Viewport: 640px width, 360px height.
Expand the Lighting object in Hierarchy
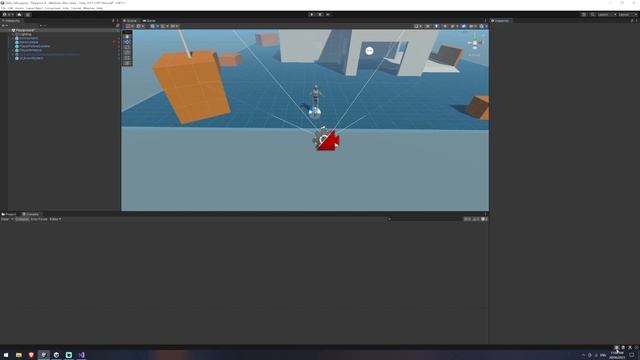pos(13,34)
